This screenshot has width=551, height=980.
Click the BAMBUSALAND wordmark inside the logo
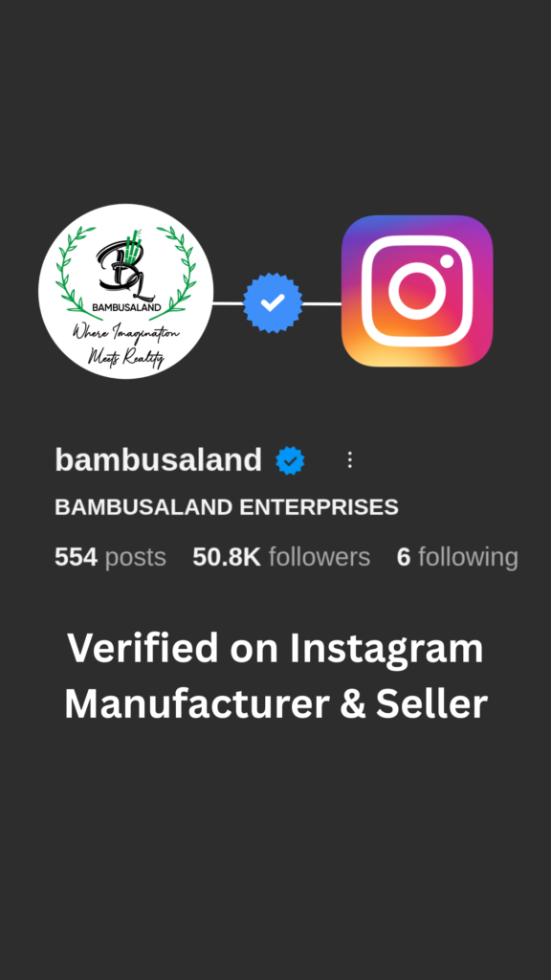(x=126, y=307)
